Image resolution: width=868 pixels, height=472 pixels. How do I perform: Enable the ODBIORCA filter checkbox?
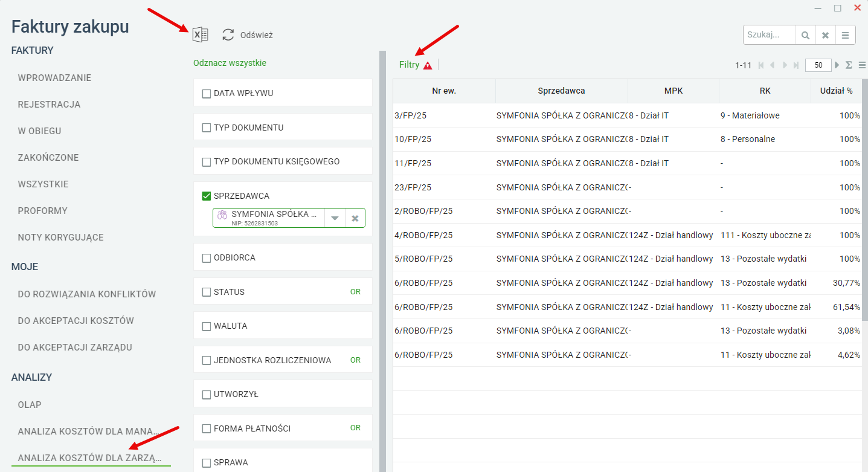pos(207,258)
